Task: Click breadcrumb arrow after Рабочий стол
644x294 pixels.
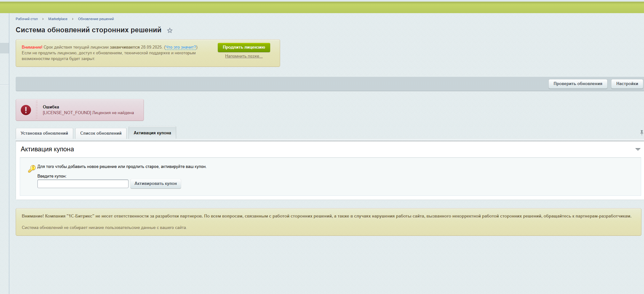Action: click(x=43, y=19)
